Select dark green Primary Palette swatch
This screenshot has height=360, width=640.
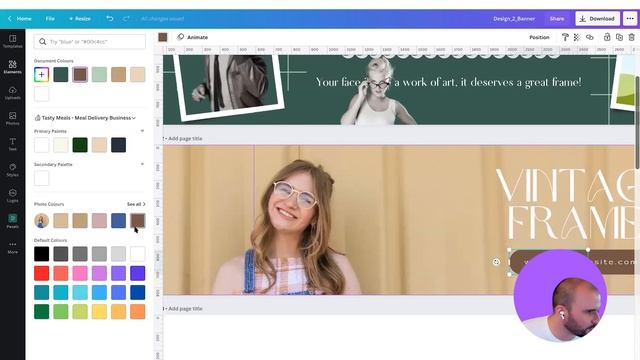80,145
